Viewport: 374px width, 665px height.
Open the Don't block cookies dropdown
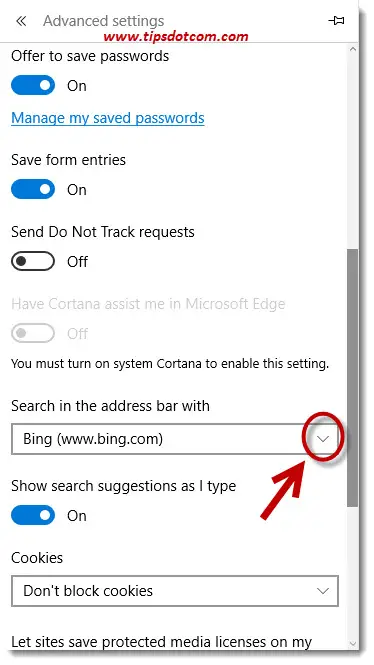pyautogui.click(x=175, y=591)
